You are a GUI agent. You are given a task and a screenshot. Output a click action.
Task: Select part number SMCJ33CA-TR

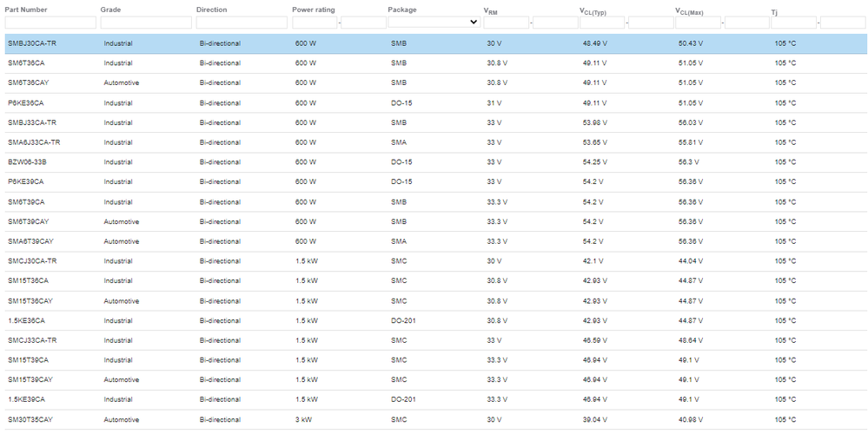(x=32, y=340)
